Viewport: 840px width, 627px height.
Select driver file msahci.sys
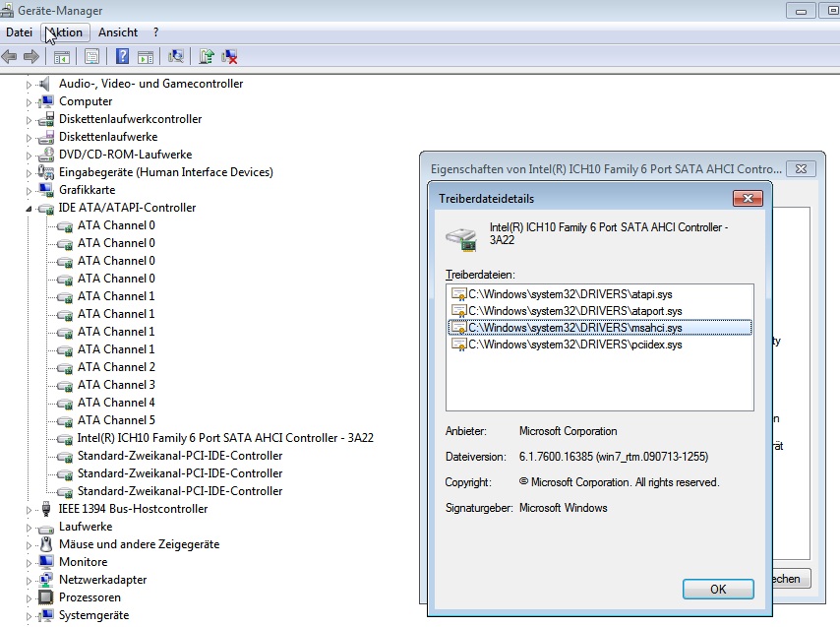click(x=599, y=328)
